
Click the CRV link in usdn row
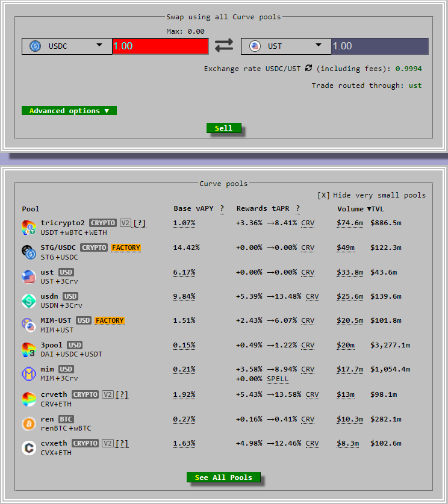pyautogui.click(x=313, y=296)
